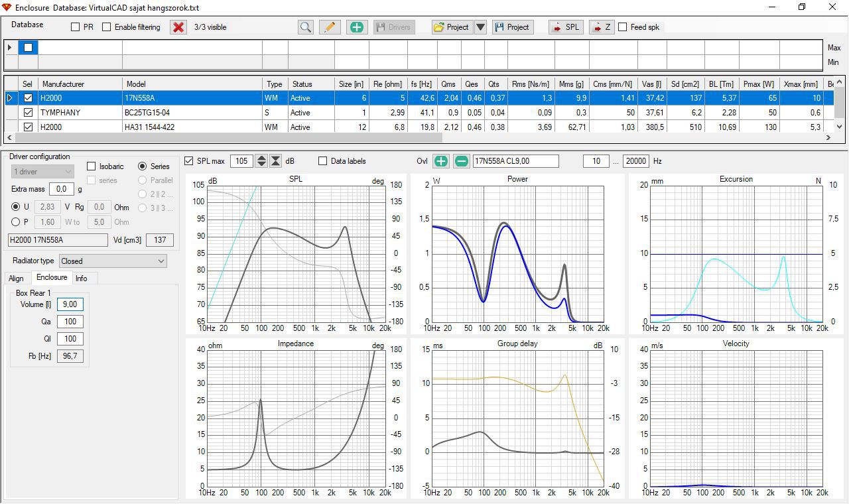Click the magnifier search icon in toolbar

click(305, 27)
